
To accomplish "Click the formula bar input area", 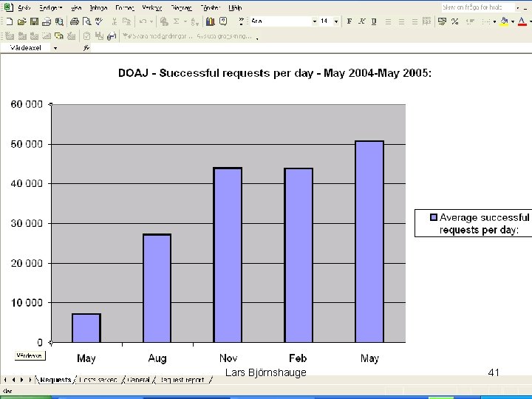I will (312, 48).
